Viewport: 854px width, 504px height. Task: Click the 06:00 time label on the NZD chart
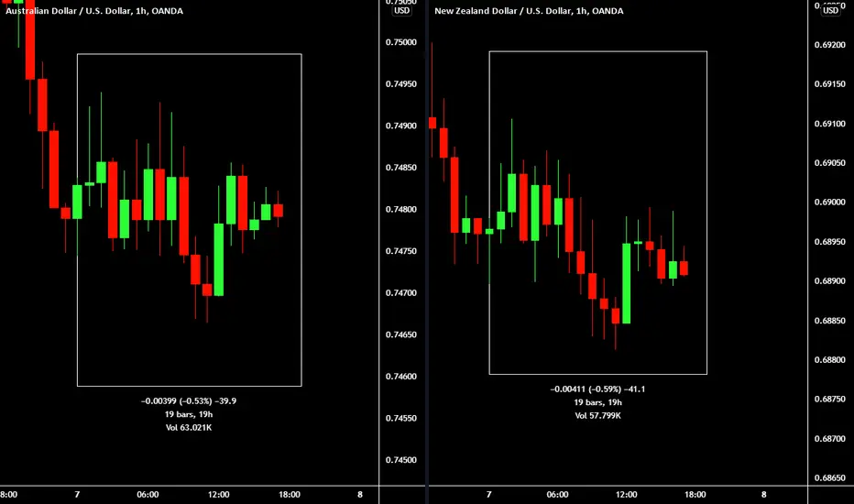[x=557, y=495]
